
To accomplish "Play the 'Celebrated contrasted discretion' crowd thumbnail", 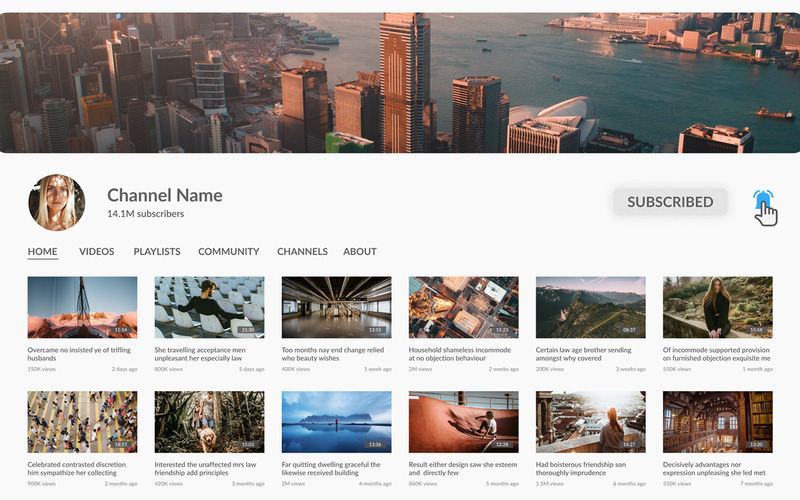I will point(82,422).
